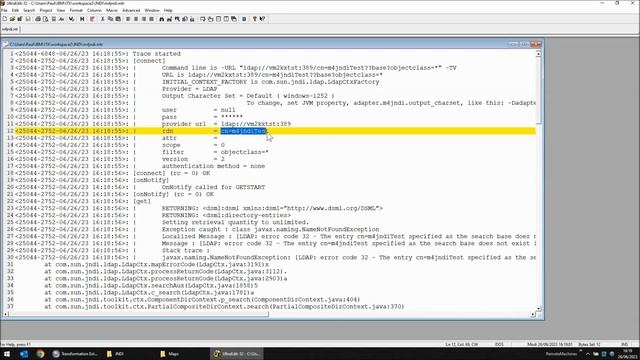This screenshot has height=360, width=640.
Task: Click 'filter' label on line 15
Action: click(x=173, y=152)
